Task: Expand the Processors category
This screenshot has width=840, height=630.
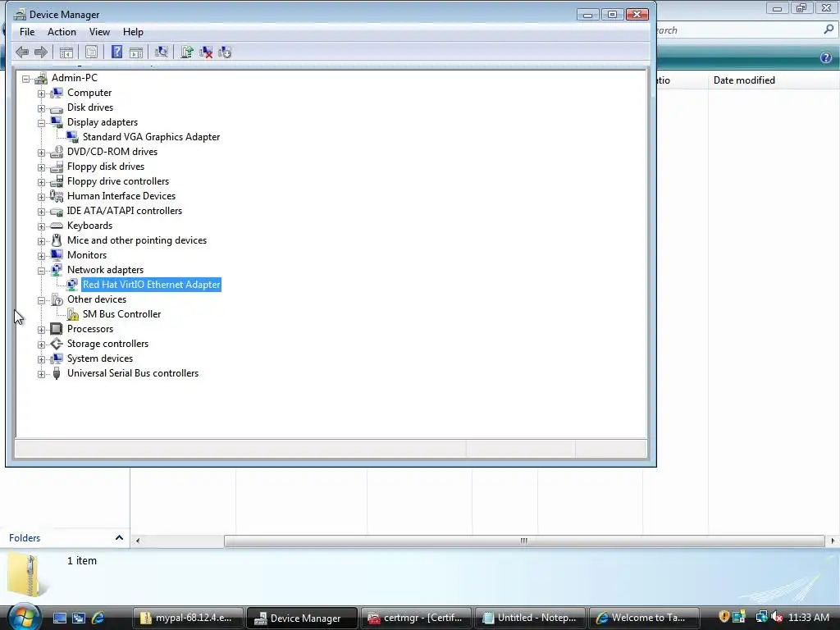Action: click(41, 330)
